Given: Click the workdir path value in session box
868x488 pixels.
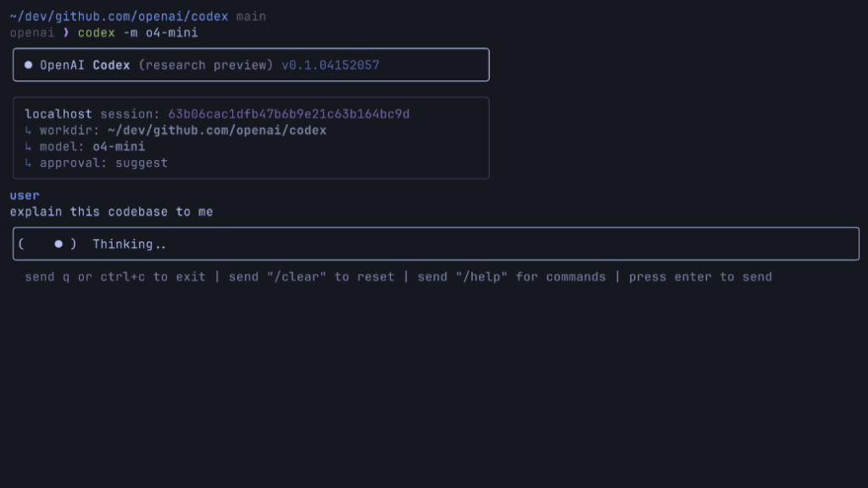Looking at the screenshot, I should point(217,130).
